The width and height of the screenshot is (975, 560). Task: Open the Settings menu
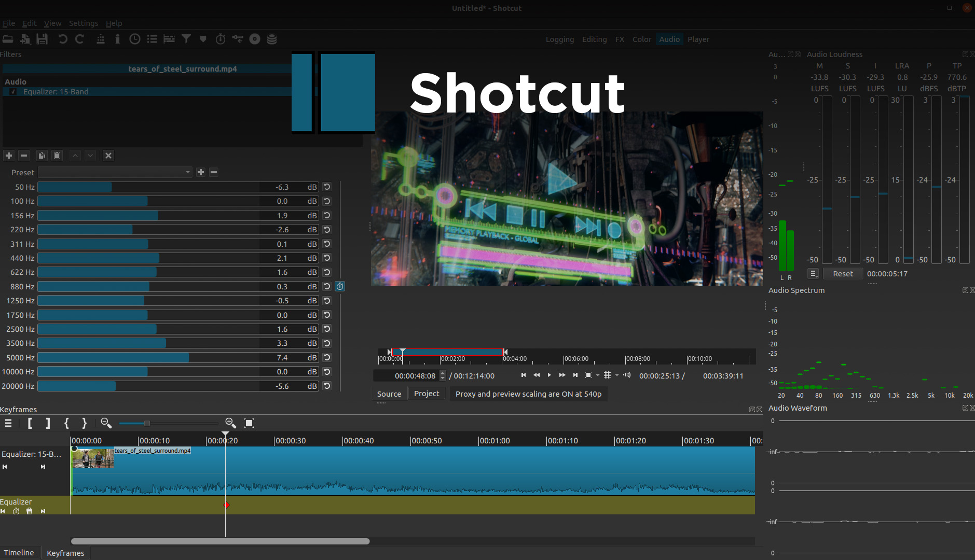(84, 23)
